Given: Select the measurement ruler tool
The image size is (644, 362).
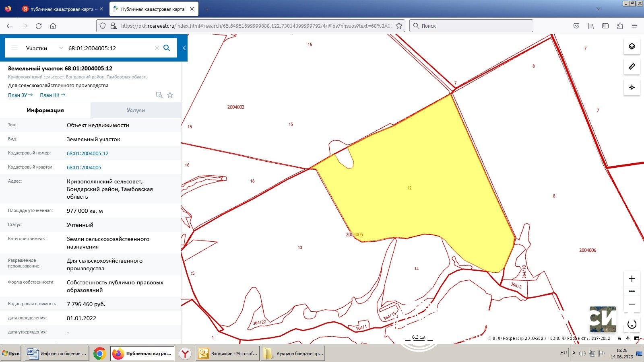Looking at the screenshot, I should click(x=632, y=66).
